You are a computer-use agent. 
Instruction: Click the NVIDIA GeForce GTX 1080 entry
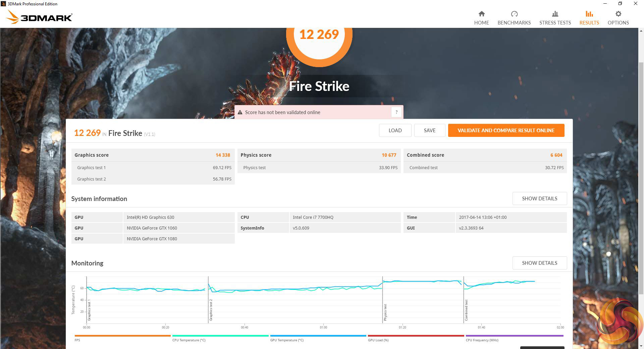152,239
